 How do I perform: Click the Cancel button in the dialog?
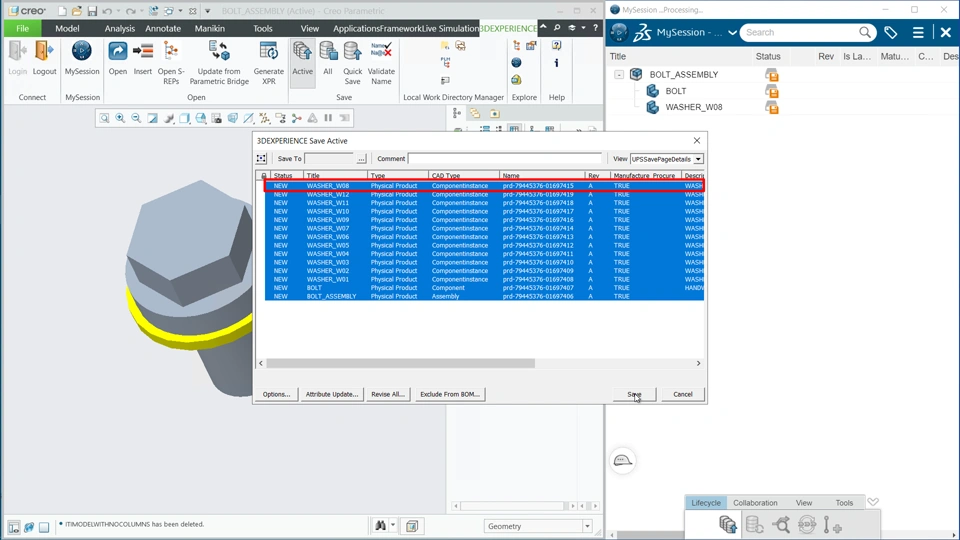click(683, 394)
